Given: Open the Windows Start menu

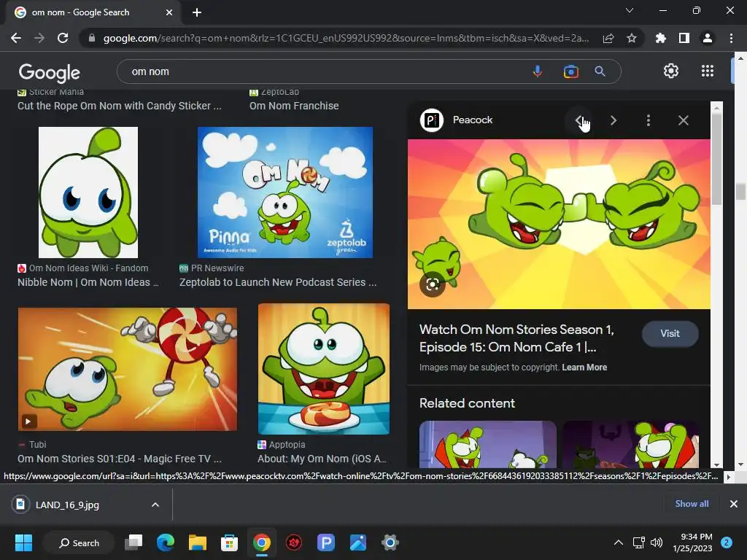Looking at the screenshot, I should pos(23,542).
